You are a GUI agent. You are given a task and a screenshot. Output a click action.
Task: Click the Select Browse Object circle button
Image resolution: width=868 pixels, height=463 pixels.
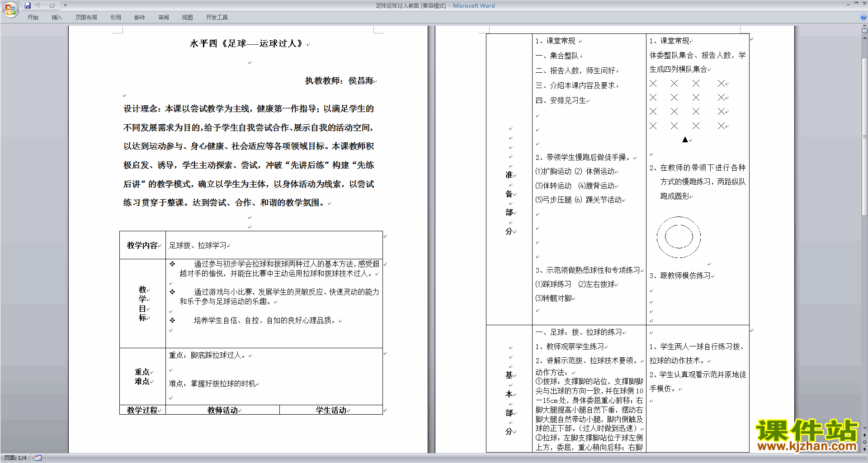(x=864, y=442)
